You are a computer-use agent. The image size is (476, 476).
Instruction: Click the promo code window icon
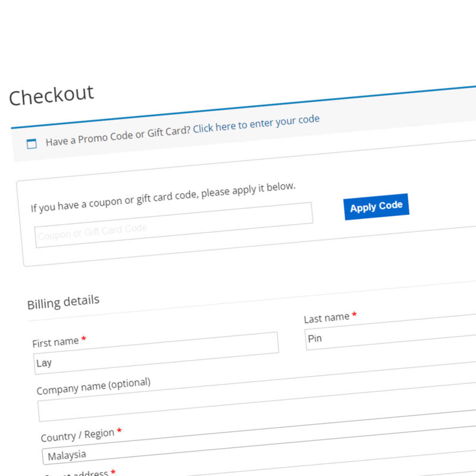[32, 143]
